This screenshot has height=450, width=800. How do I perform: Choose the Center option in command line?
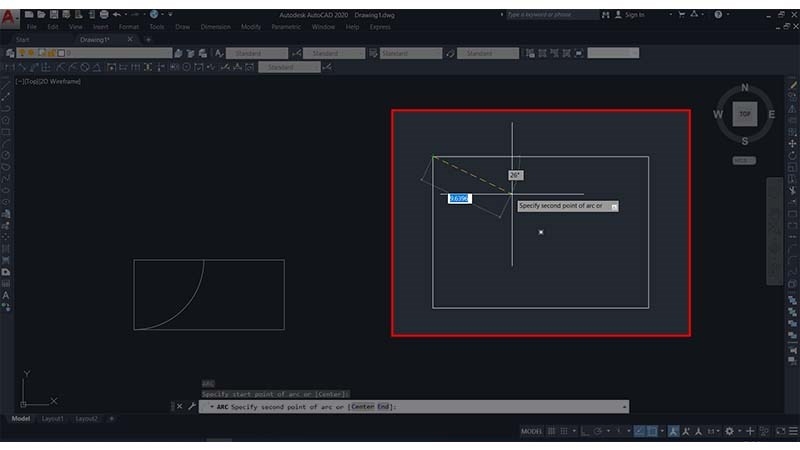(x=362, y=407)
